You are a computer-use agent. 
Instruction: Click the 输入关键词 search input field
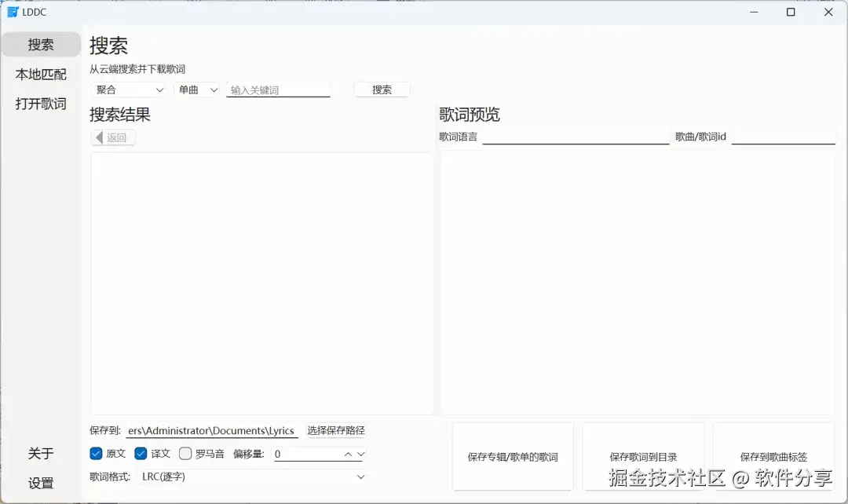click(279, 89)
